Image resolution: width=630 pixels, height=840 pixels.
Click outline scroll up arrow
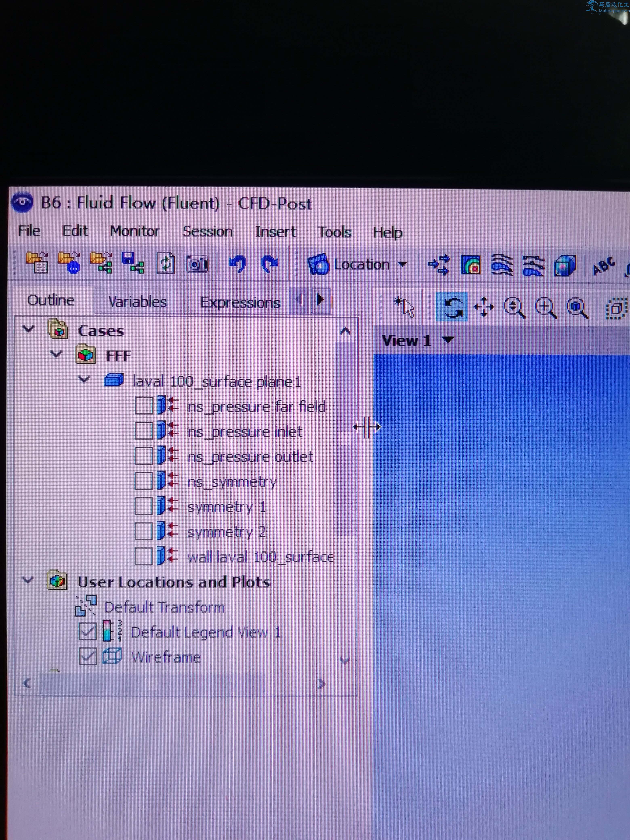coord(345,331)
